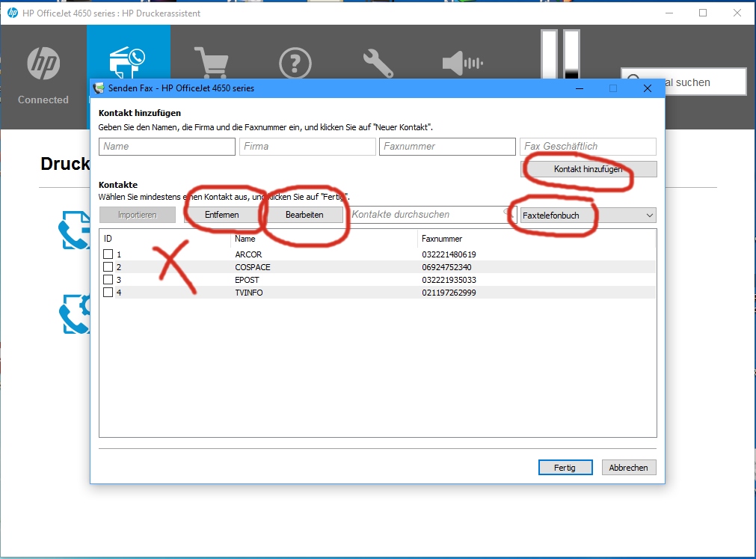Minimize the Senden Fax dialog
Image resolution: width=756 pixels, height=559 pixels.
click(x=580, y=88)
